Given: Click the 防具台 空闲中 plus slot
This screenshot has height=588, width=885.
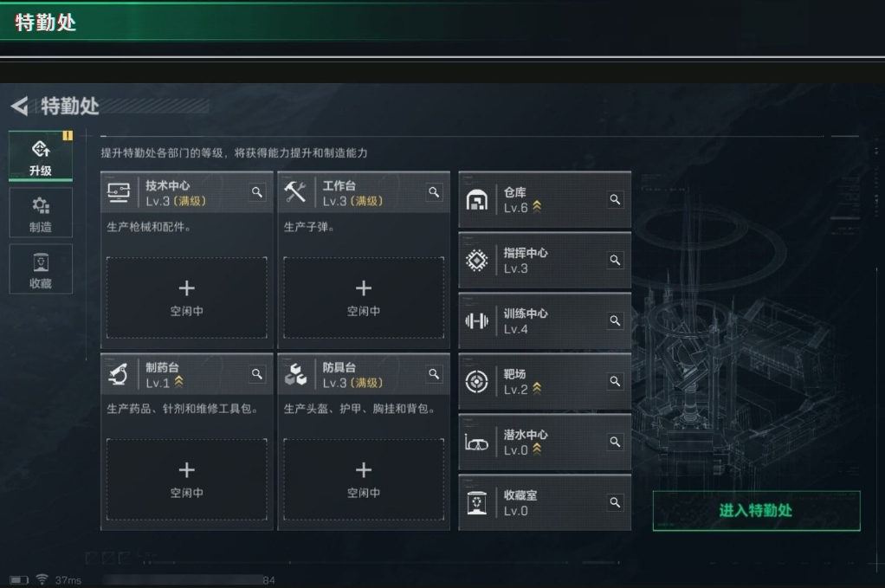Looking at the screenshot, I should point(363,479).
